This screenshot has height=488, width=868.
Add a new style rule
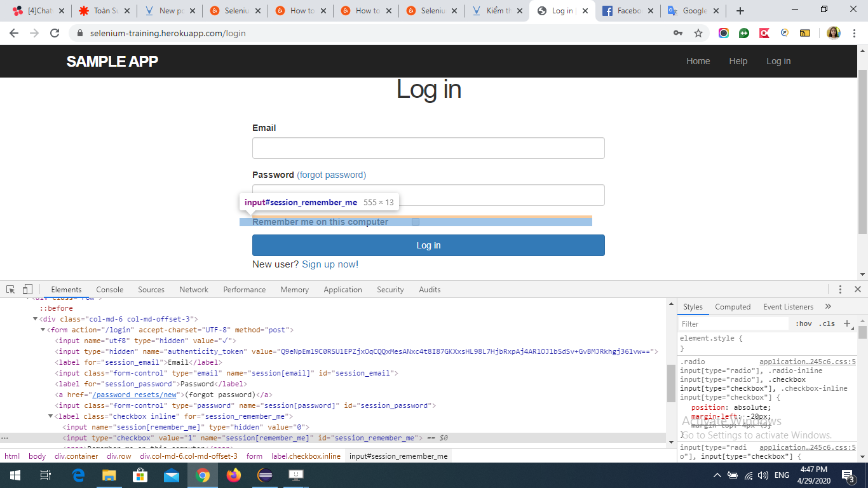coord(847,323)
